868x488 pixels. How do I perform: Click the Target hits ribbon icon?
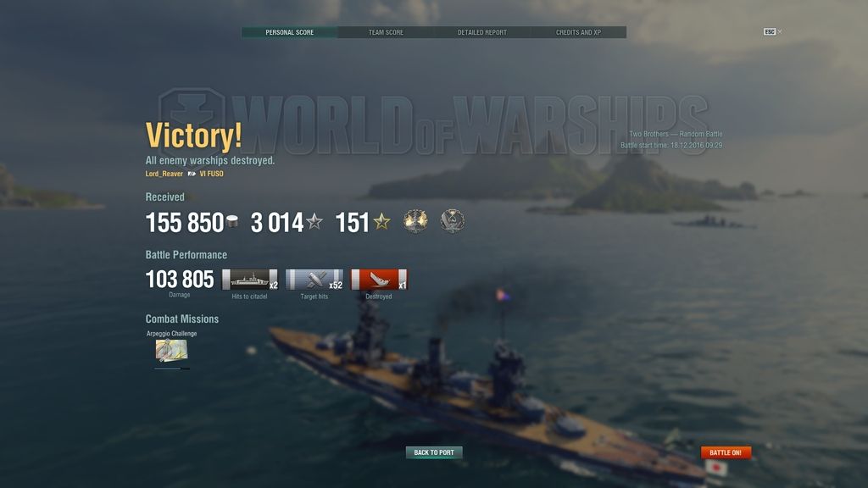314,280
